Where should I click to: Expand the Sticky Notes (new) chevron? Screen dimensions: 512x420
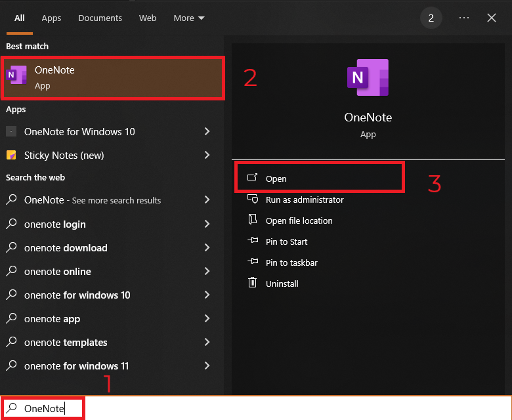(207, 155)
